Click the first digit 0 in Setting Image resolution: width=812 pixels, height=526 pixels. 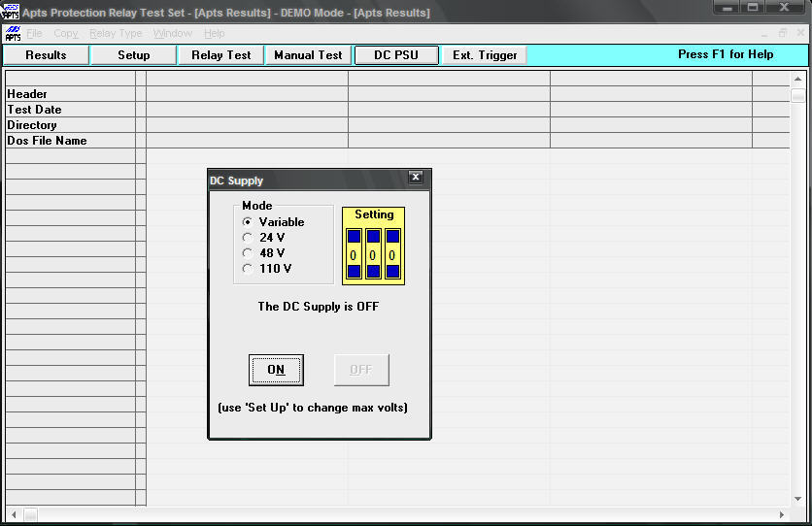(354, 255)
